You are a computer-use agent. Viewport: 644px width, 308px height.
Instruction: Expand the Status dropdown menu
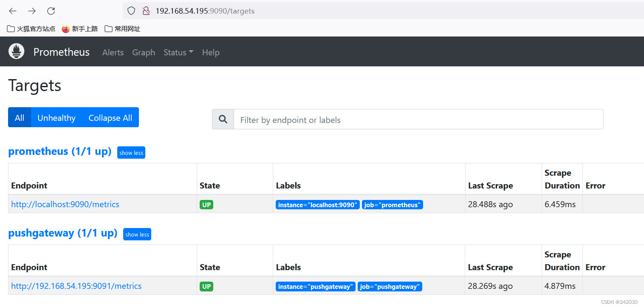(x=178, y=52)
